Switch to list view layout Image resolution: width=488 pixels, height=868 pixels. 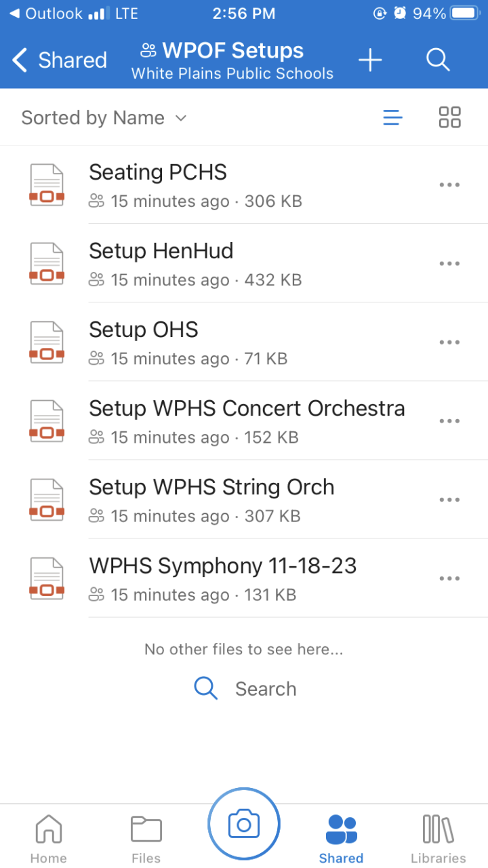pyautogui.click(x=392, y=118)
